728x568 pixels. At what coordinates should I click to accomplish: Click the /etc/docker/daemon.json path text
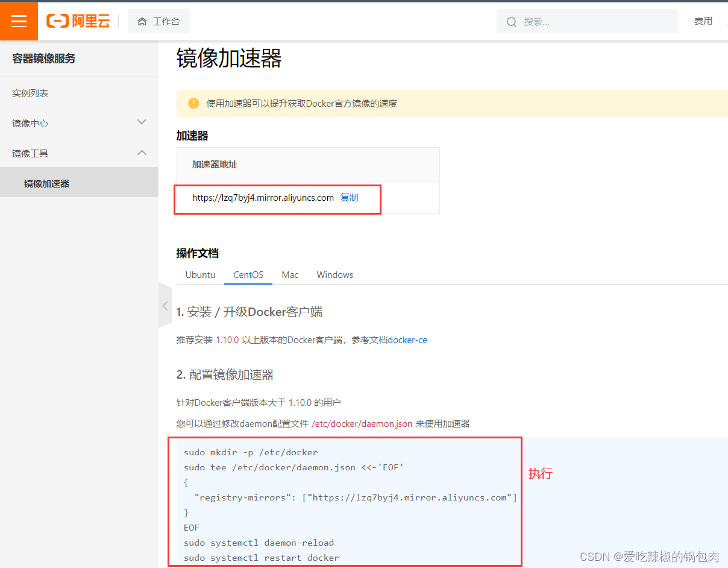pos(362,423)
